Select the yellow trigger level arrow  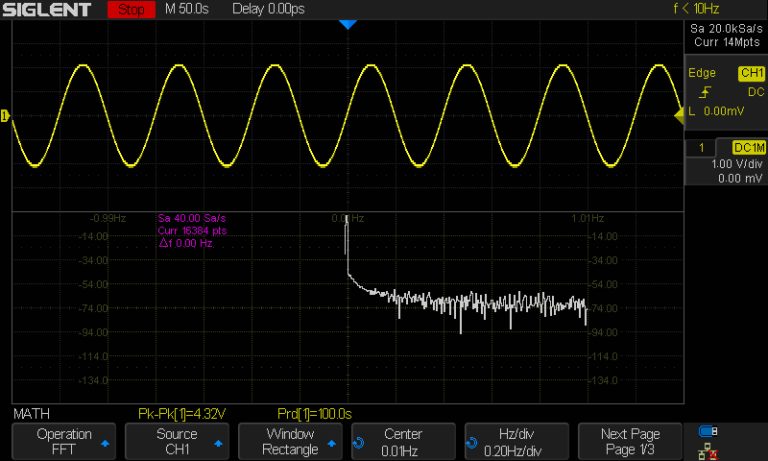679,117
